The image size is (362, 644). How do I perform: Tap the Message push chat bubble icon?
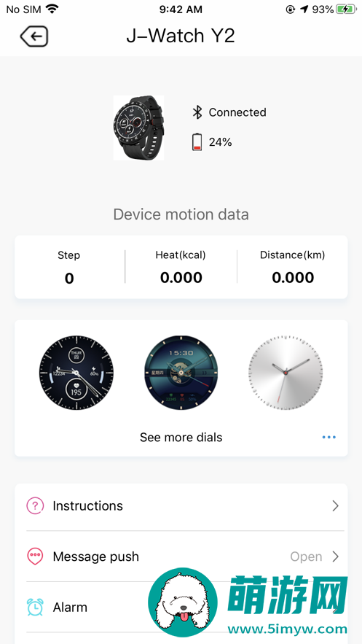(x=35, y=556)
